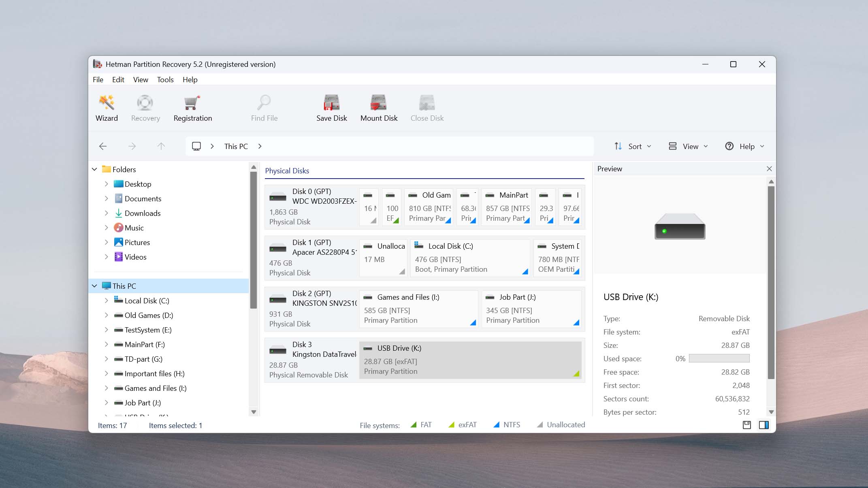The height and width of the screenshot is (488, 868).
Task: Open the View dropdown
Action: pyautogui.click(x=688, y=146)
